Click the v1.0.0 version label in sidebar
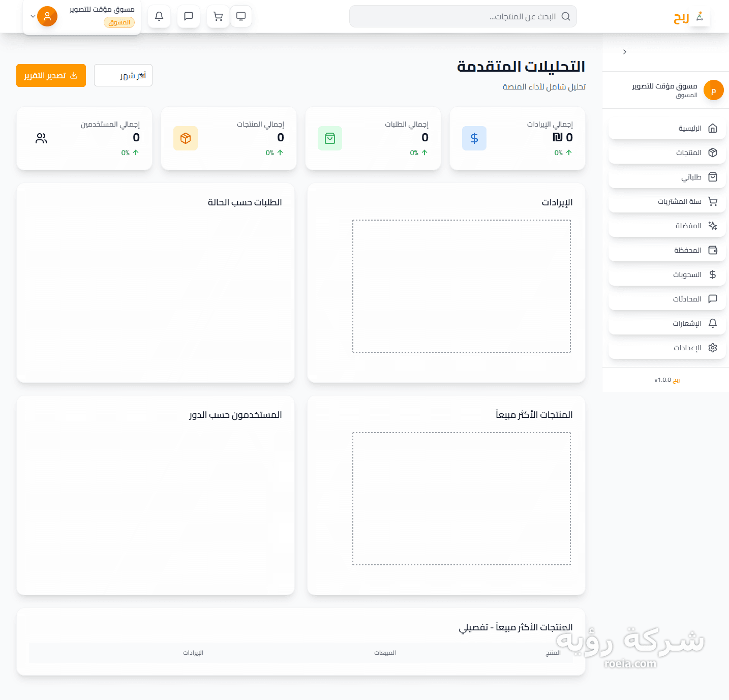The width and height of the screenshot is (729, 700). (662, 380)
